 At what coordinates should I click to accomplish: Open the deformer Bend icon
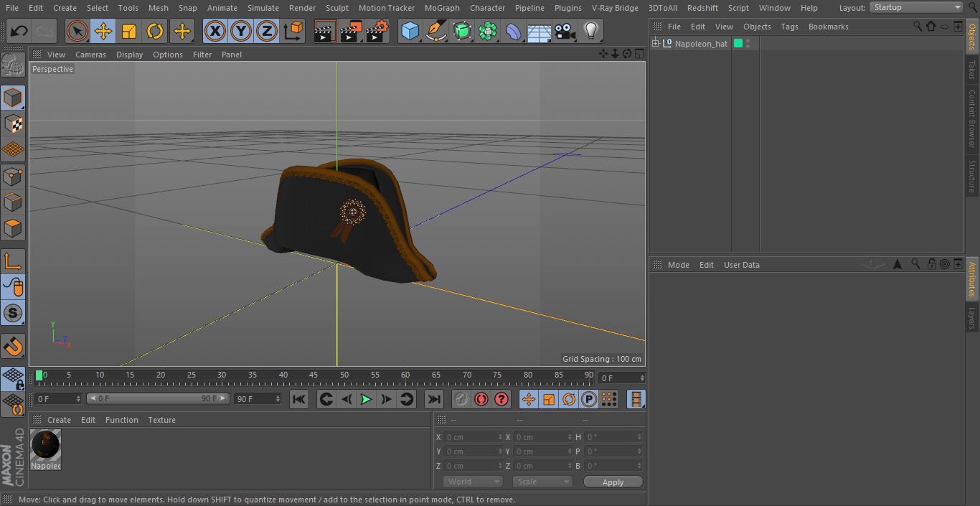(x=514, y=32)
